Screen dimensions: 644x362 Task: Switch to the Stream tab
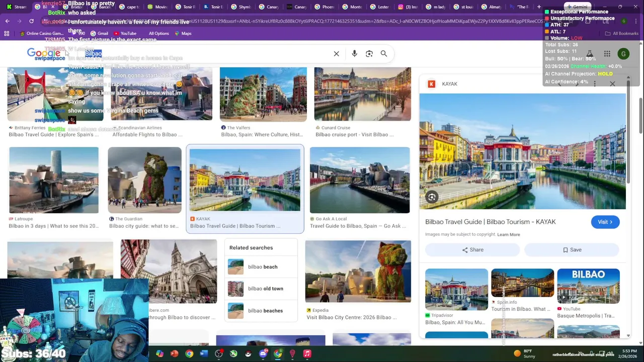pos(17,7)
